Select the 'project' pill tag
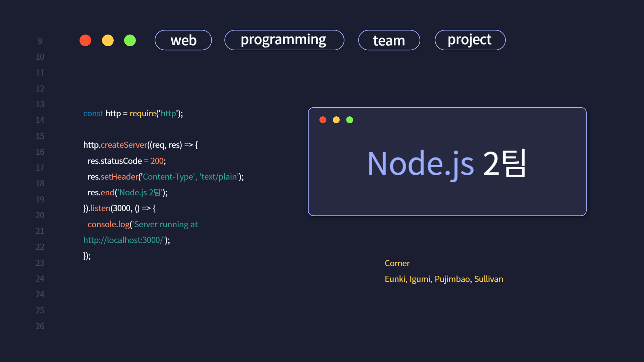644x362 pixels. point(470,40)
